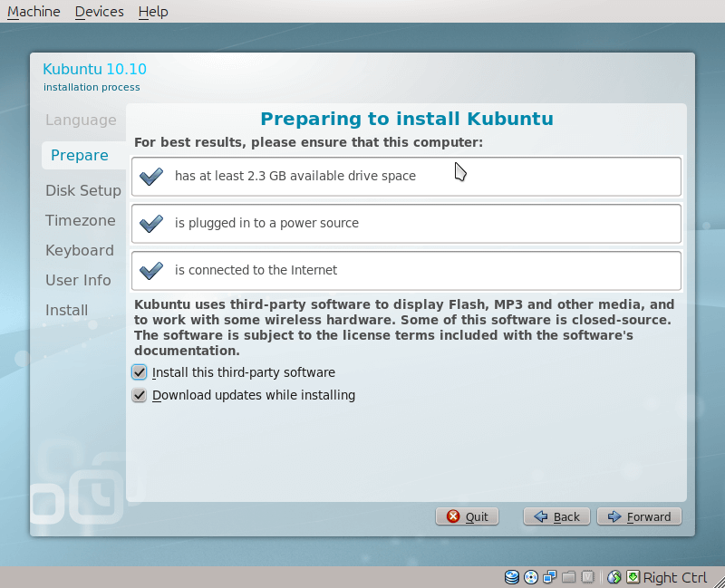Click the hard disk activity icon in status bar
Viewport: 725px width, 588px height.
(512, 577)
